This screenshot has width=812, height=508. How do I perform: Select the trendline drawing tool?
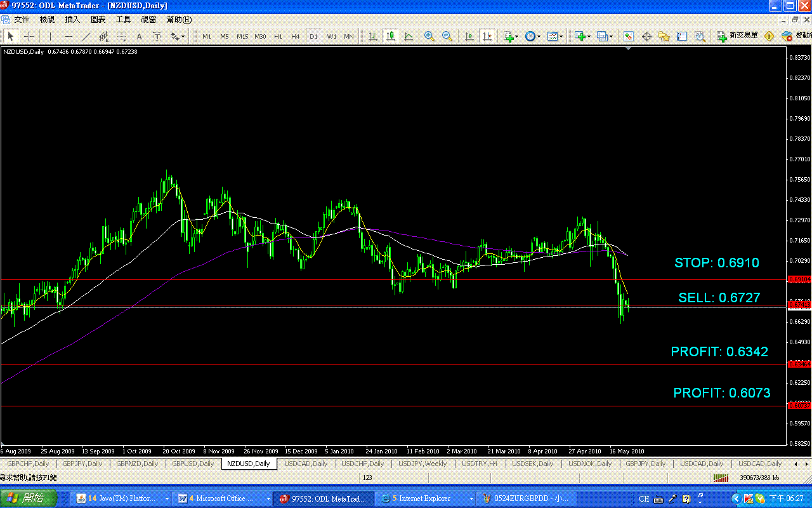pyautogui.click(x=86, y=36)
